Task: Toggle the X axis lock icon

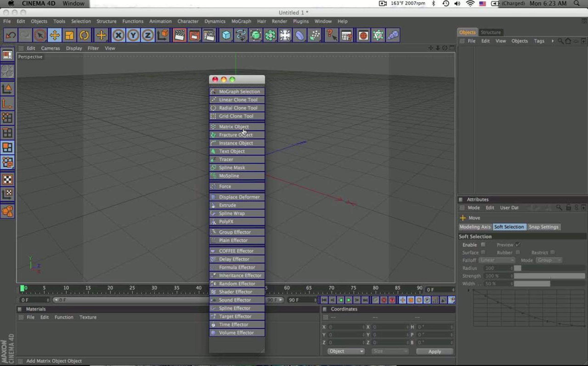Action: (x=118, y=36)
